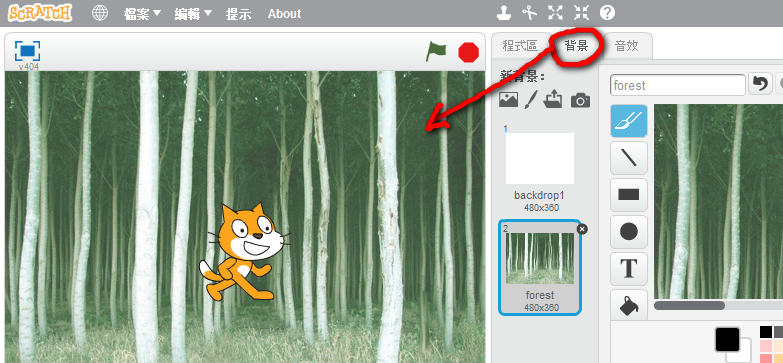Click the black foreground color swatch

coord(727,340)
